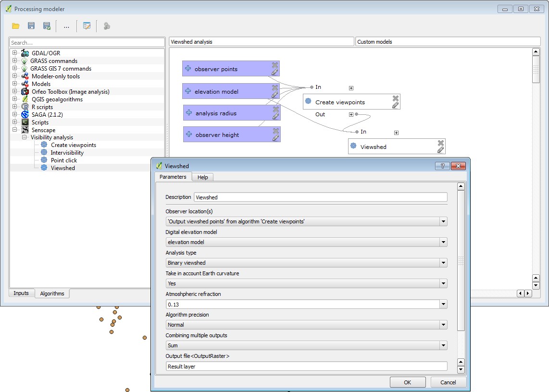Edit the observer height input
Image resolution: width=549 pixels, height=392 pixels.
pos(276,137)
